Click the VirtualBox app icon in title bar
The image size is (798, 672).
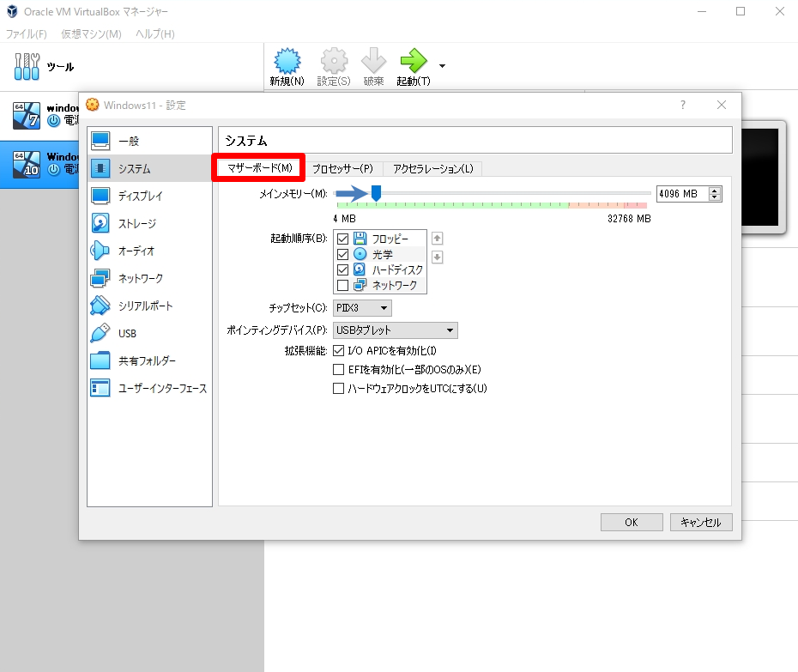[12, 11]
